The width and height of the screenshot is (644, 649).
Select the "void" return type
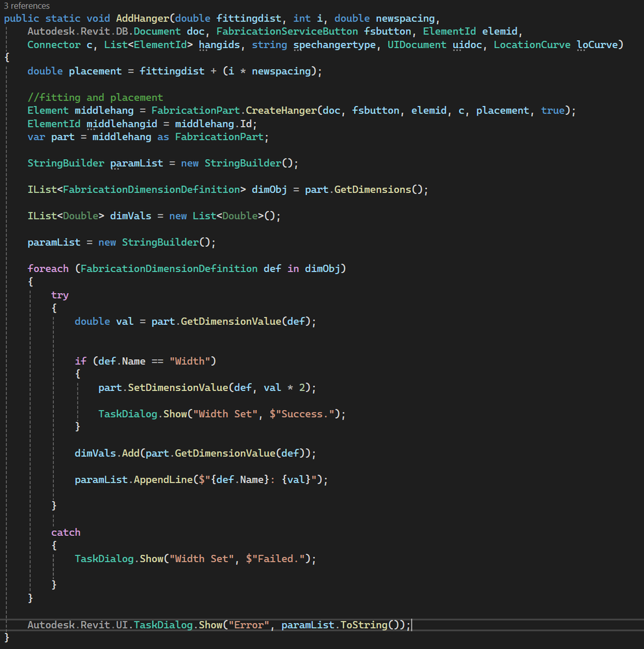click(99, 19)
